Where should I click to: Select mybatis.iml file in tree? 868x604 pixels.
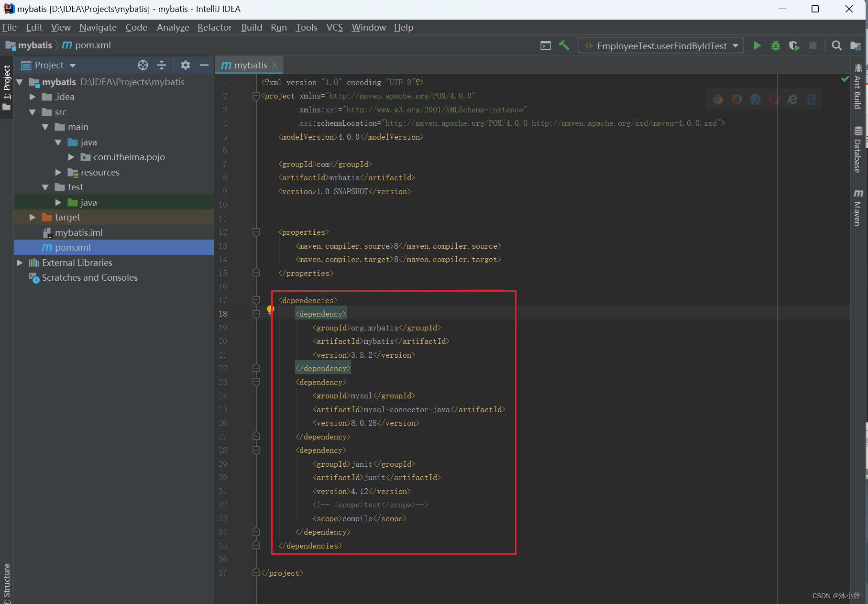point(114,232)
